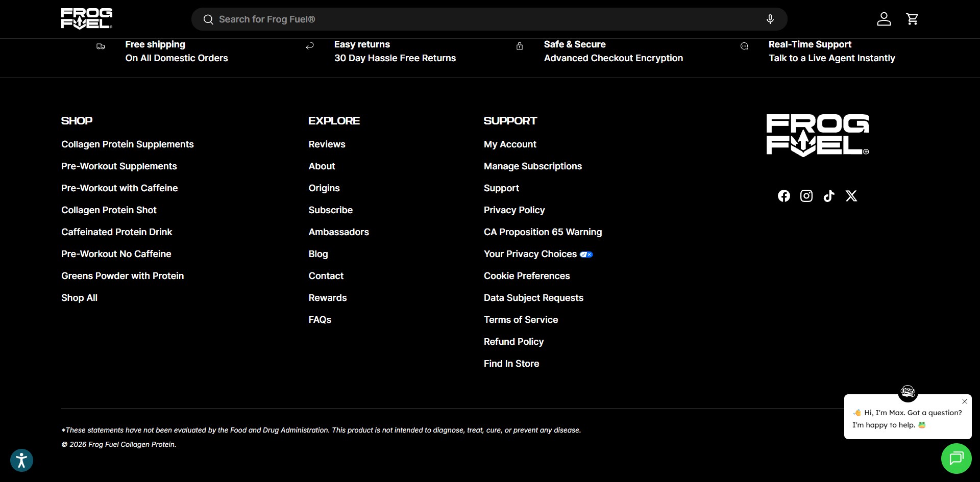Go to Manage Subscriptions
The width and height of the screenshot is (980, 482).
pyautogui.click(x=533, y=166)
